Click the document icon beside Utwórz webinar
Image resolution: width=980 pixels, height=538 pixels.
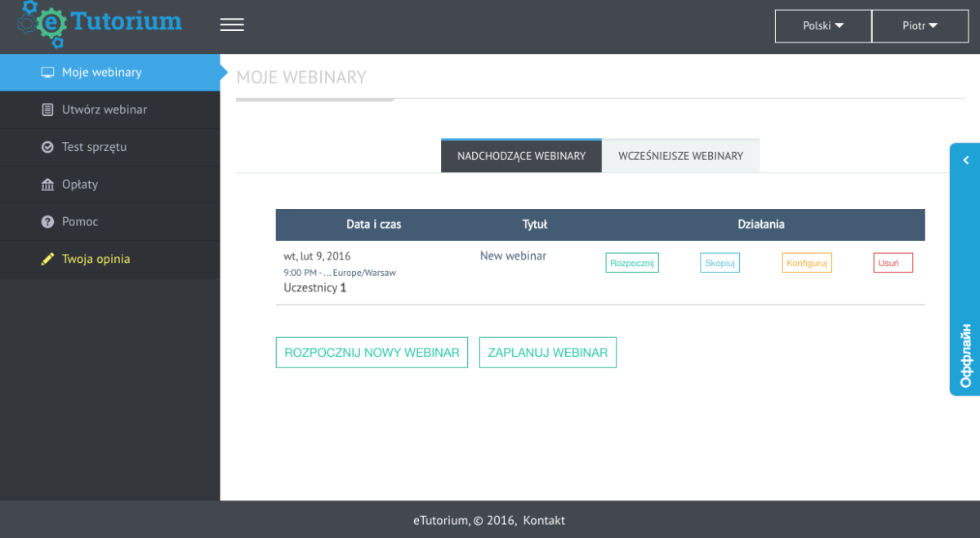click(x=47, y=109)
